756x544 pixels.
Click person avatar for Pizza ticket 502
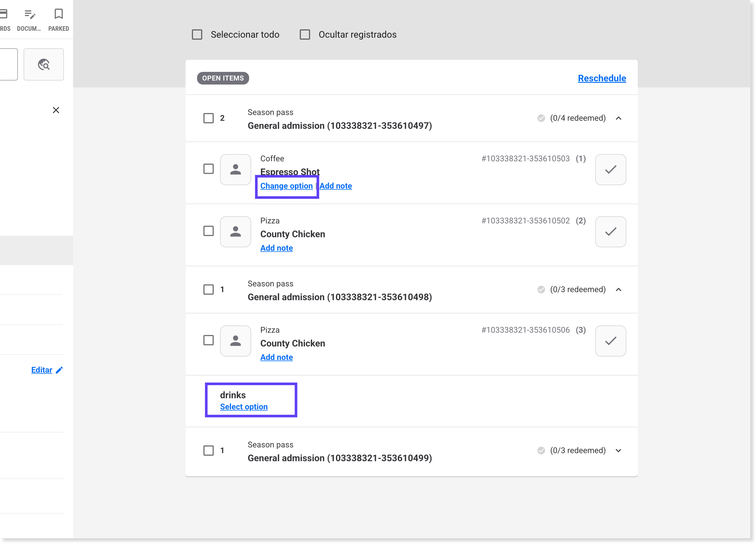point(235,231)
